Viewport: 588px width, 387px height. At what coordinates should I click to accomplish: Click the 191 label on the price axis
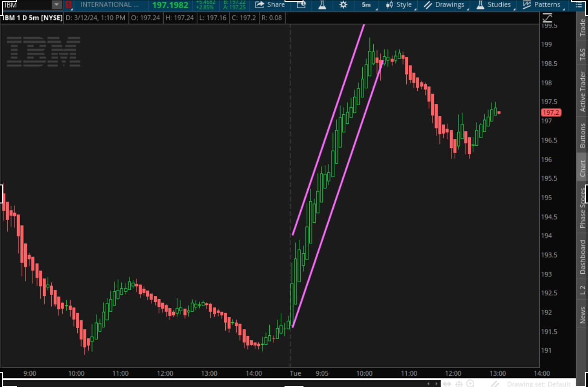pos(546,350)
